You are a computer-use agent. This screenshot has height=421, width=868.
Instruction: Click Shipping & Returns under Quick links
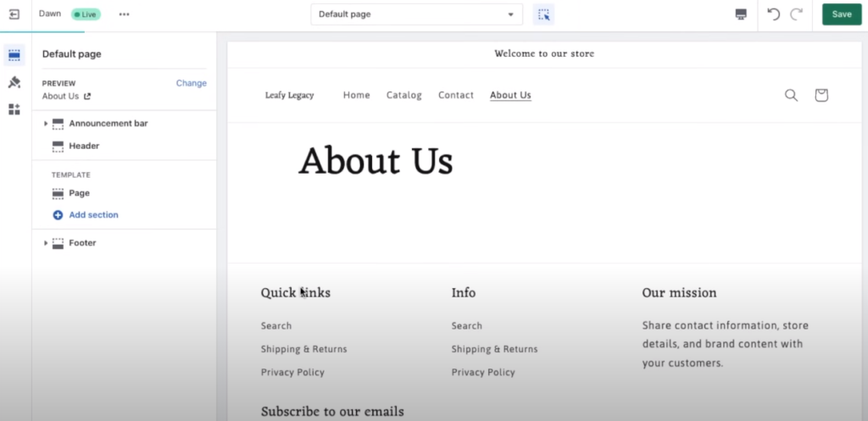[304, 349]
